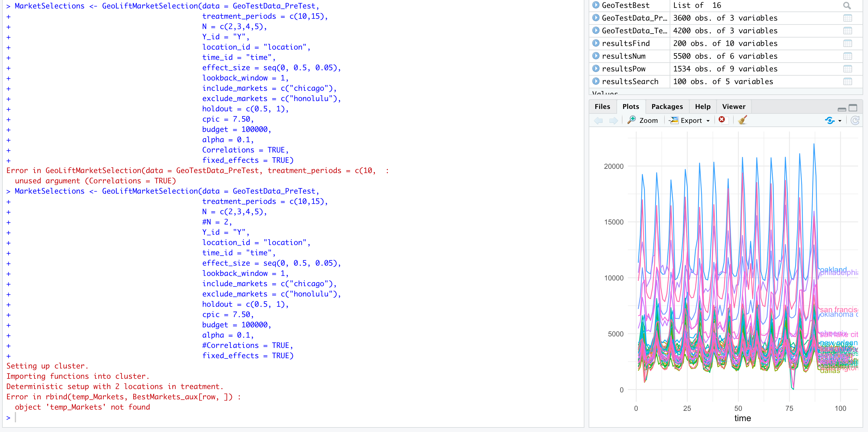The height and width of the screenshot is (432, 868).
Task: Refresh the plot display
Action: (x=855, y=120)
